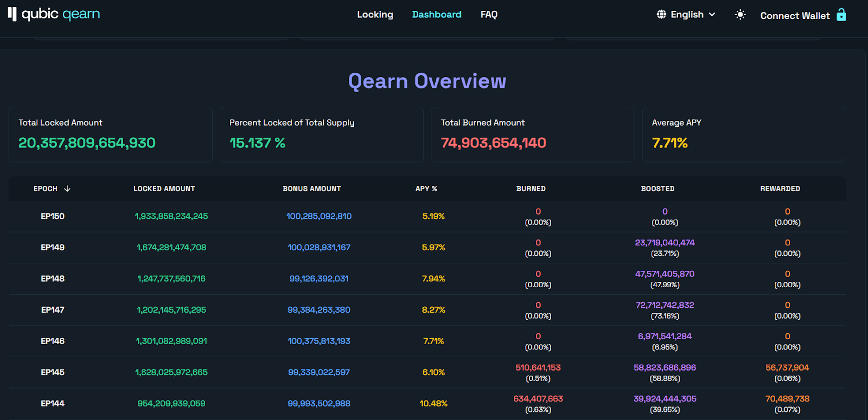The image size is (868, 420).
Task: Click bonus amount 100,285,092,810
Action: pos(319,216)
